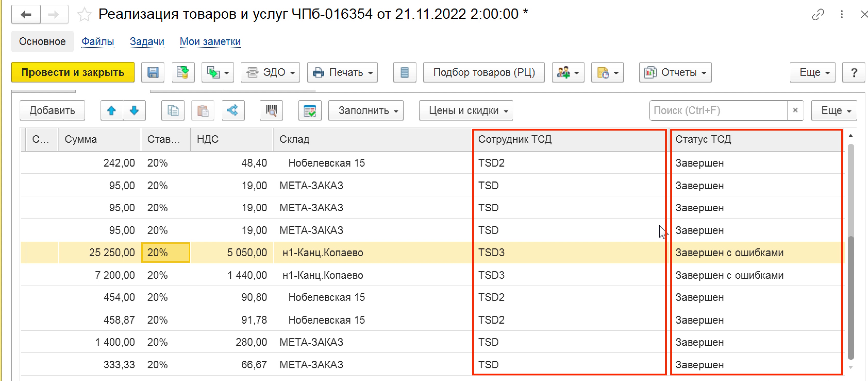Move row up with blue up arrow

click(x=112, y=110)
